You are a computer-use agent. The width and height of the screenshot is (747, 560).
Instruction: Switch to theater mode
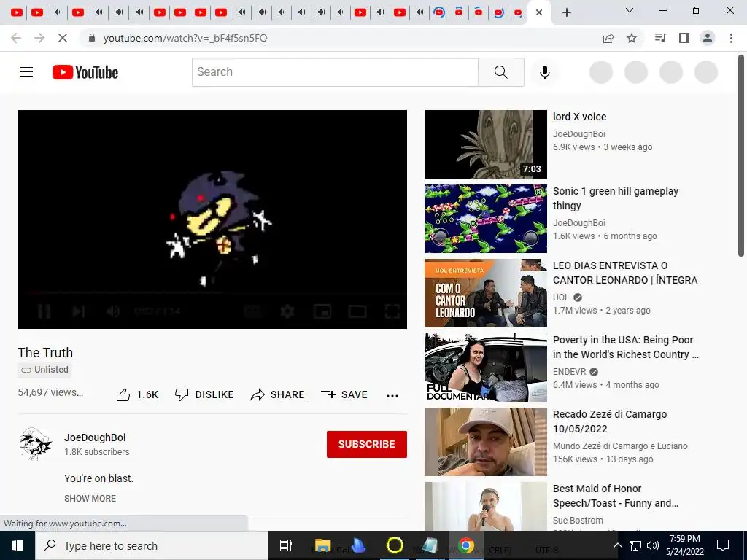[x=357, y=311]
